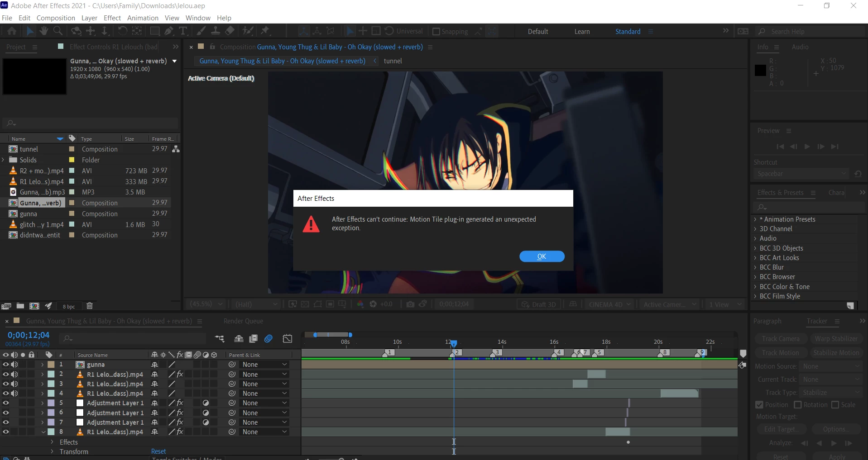Click the tan label color of layer 1
The image size is (868, 460).
(51, 365)
